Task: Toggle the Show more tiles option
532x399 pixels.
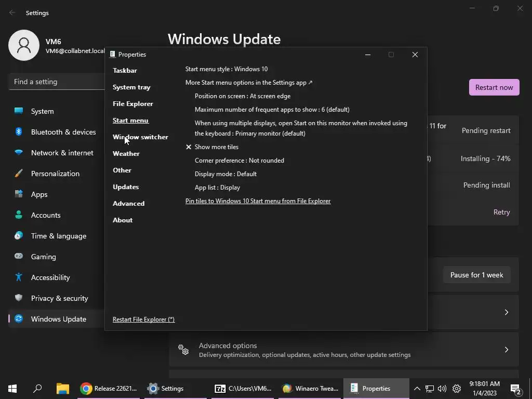Action: 212,147
